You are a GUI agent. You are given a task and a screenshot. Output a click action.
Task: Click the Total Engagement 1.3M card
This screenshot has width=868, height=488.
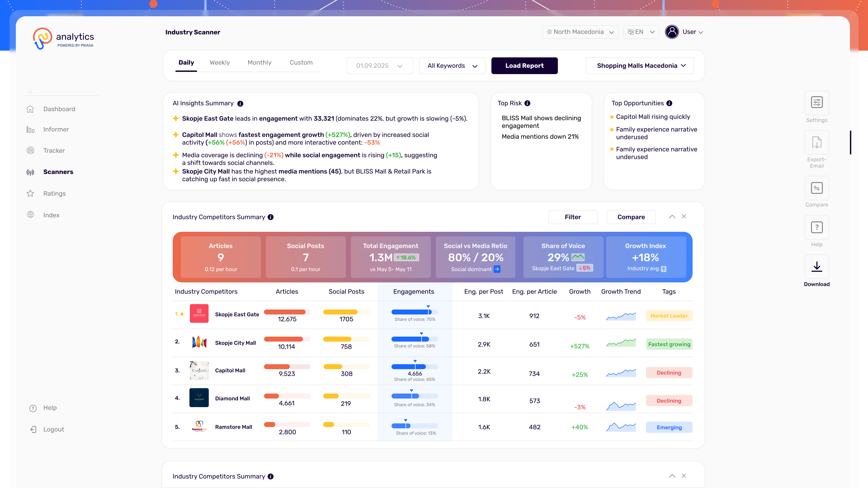tap(391, 257)
